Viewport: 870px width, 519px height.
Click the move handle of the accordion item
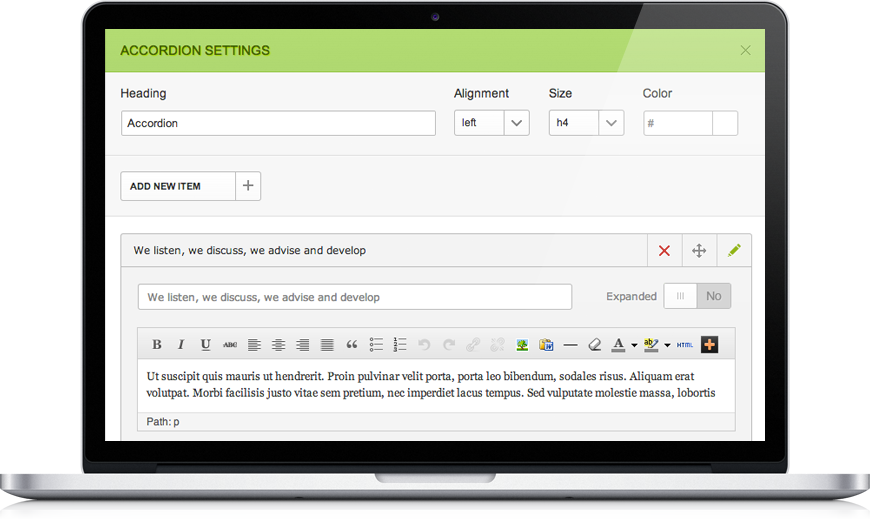[x=699, y=250]
